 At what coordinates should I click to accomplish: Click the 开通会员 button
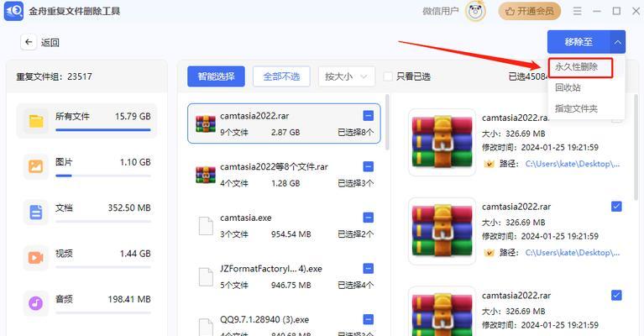(530, 11)
